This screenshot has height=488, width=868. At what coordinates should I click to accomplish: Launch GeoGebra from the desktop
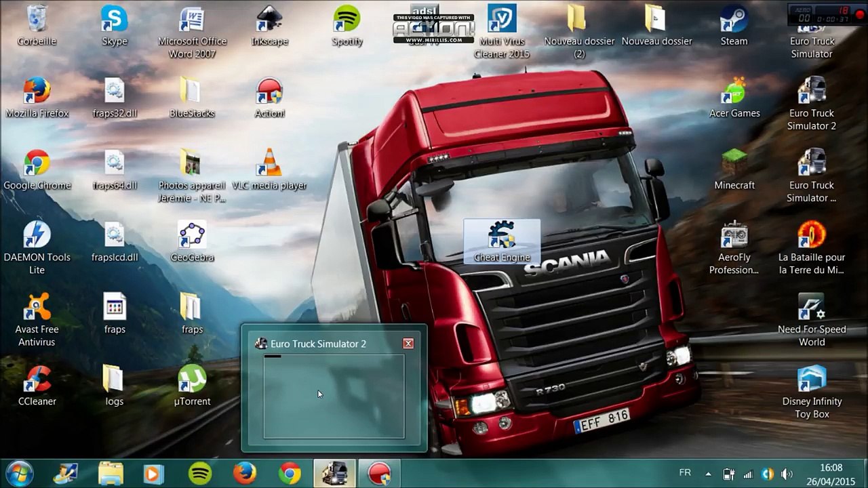click(x=192, y=241)
